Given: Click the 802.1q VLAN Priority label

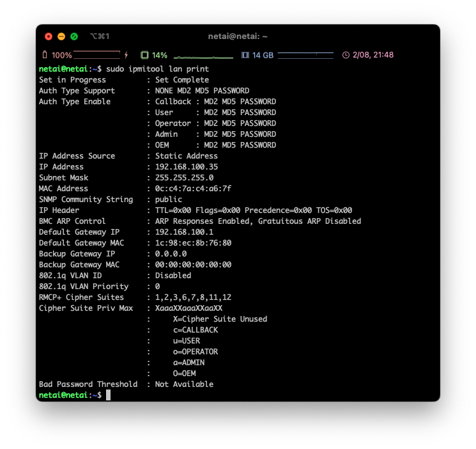Looking at the screenshot, I should pyautogui.click(x=84, y=287).
